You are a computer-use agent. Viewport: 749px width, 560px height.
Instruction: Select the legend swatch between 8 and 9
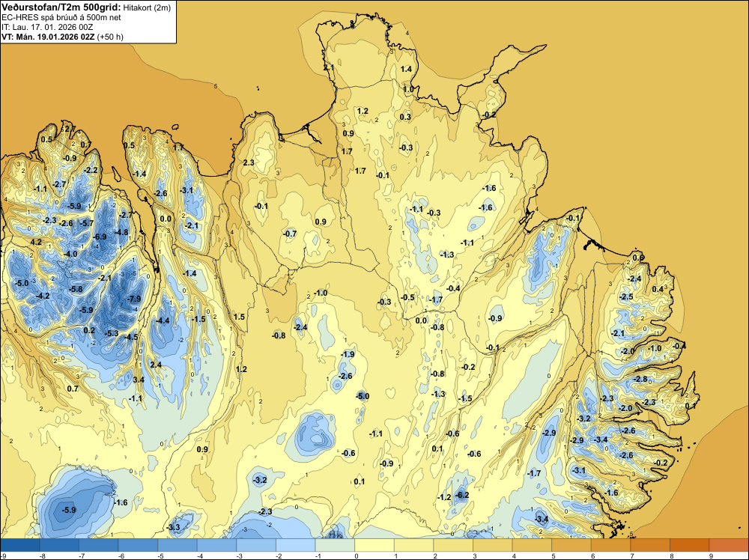point(689,545)
